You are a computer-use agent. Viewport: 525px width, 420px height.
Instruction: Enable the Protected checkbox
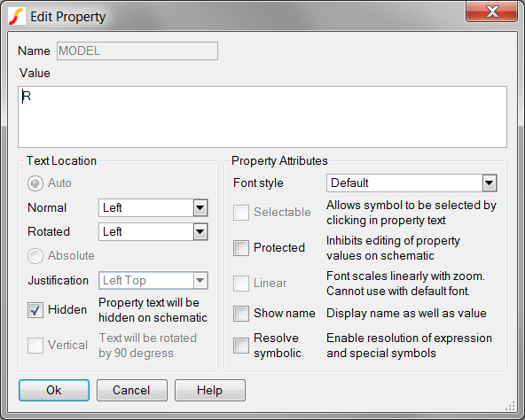(x=241, y=248)
